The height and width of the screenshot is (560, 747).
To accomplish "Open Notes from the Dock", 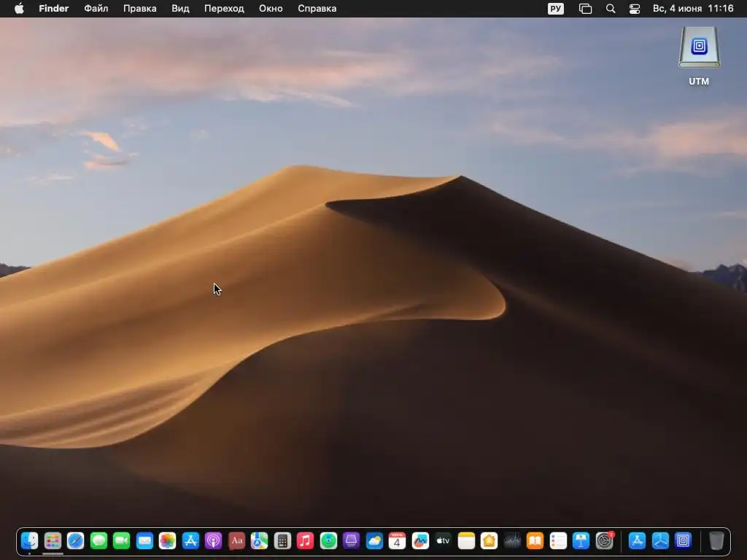I will tap(466, 540).
